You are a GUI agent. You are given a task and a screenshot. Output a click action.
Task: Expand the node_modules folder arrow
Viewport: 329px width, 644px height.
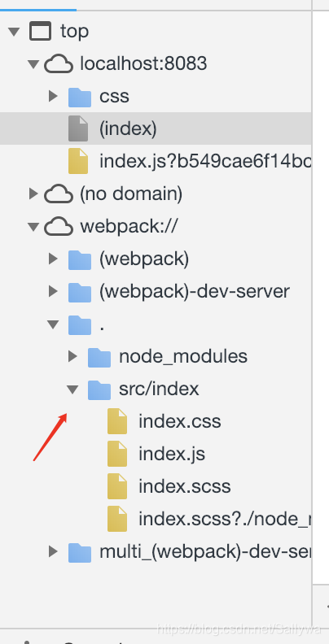pyautogui.click(x=72, y=356)
